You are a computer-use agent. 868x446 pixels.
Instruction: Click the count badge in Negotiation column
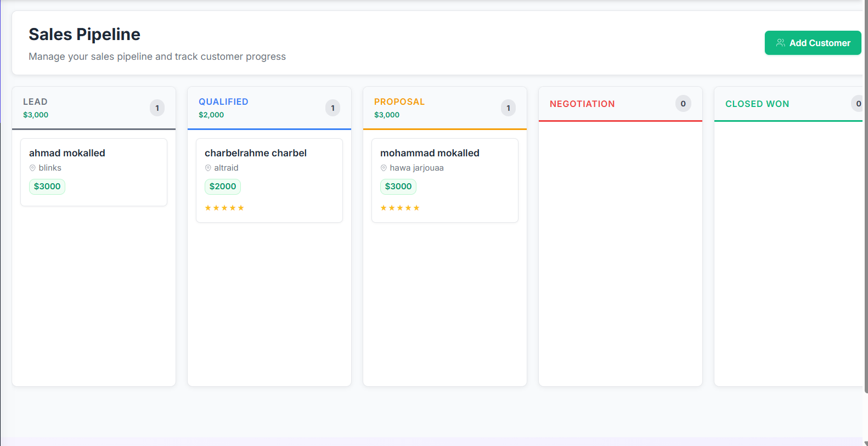click(x=683, y=104)
